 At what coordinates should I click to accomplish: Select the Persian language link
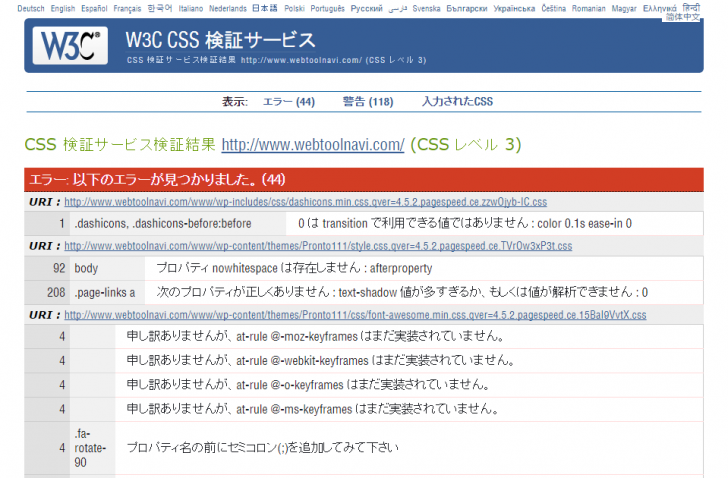point(397,8)
